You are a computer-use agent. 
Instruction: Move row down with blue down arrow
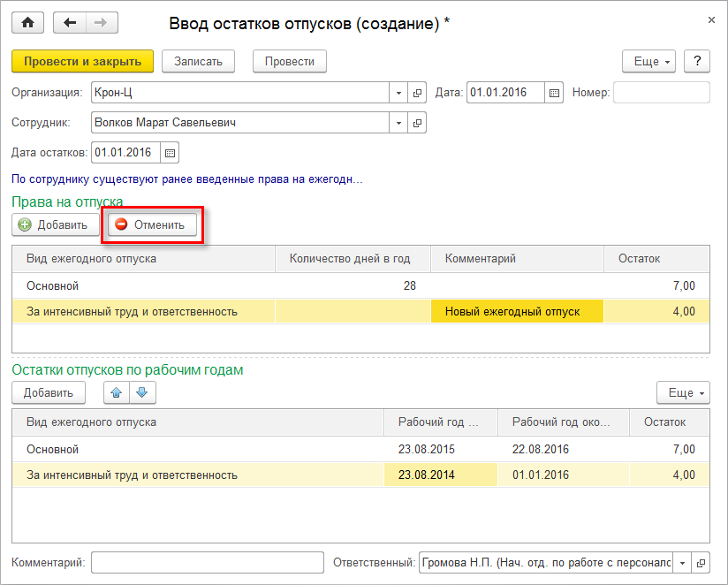click(x=143, y=392)
